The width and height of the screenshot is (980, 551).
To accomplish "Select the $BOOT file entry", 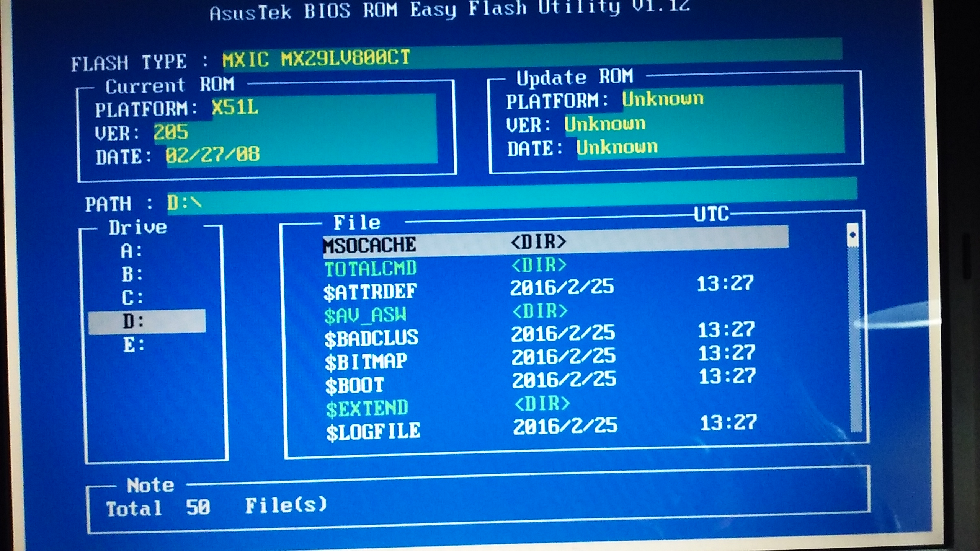I will (x=354, y=385).
